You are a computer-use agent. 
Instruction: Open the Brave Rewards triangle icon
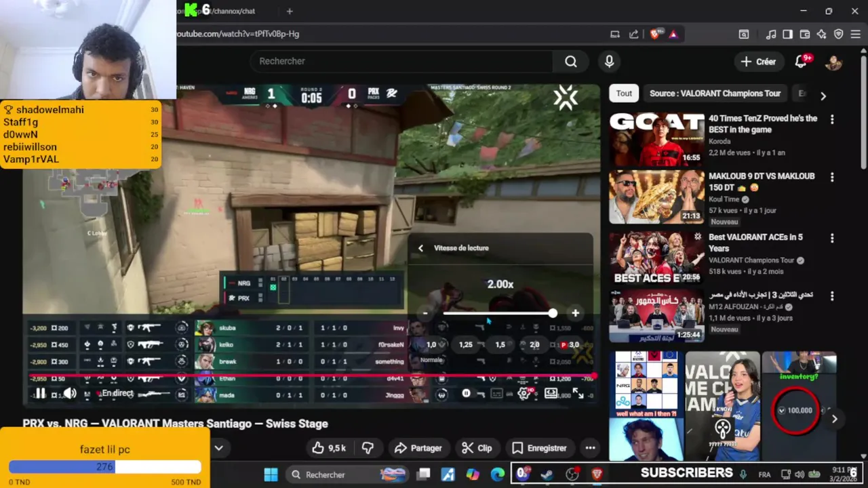tap(673, 34)
